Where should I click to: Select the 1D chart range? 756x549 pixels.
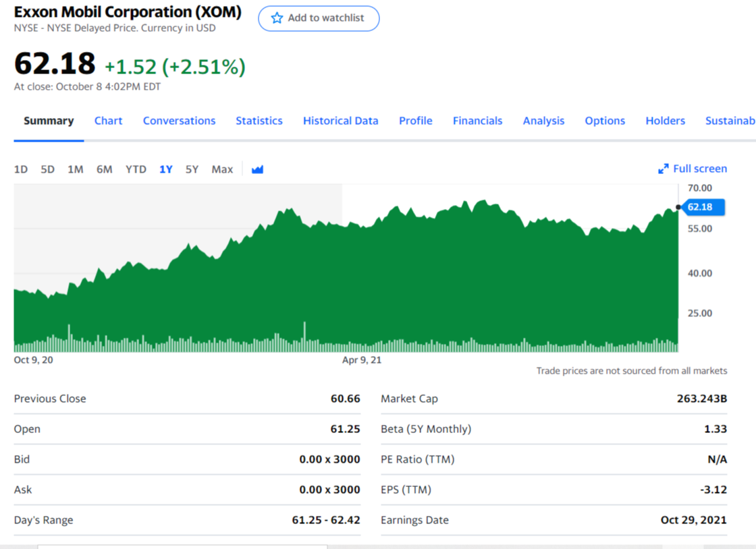21,169
